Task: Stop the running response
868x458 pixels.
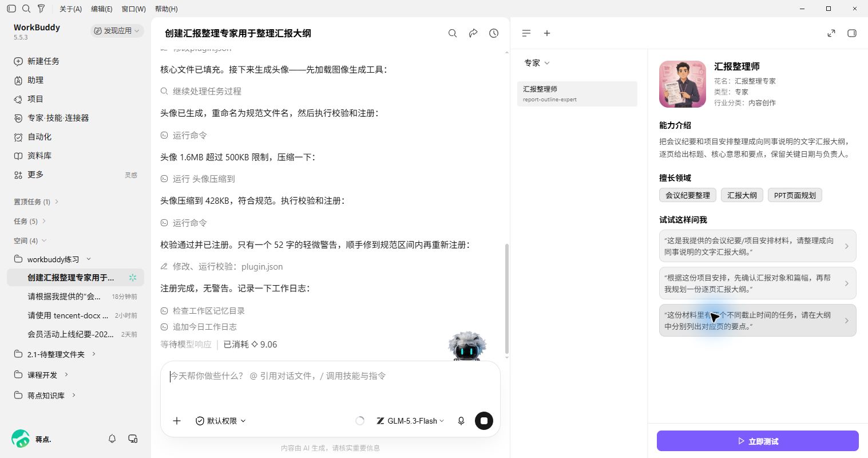Action: tap(484, 421)
